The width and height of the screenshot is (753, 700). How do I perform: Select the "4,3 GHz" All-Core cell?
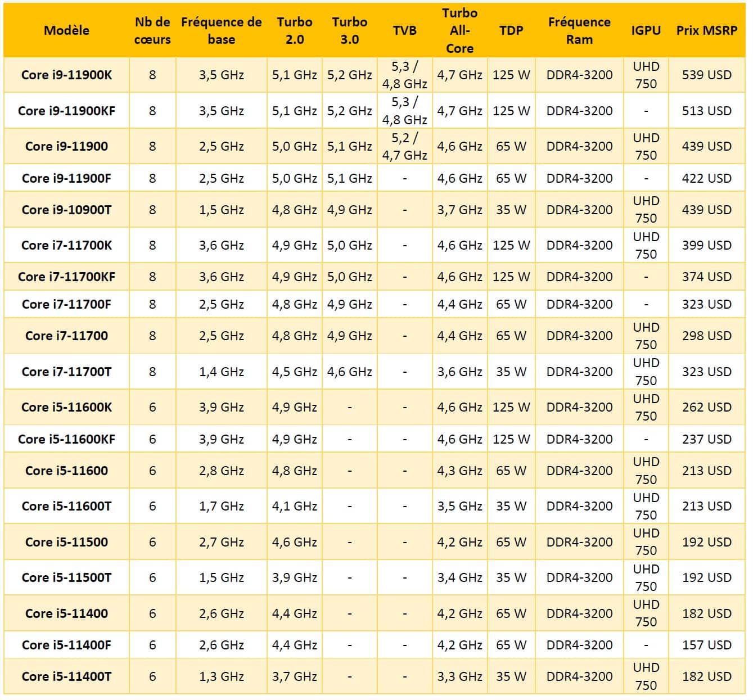click(x=460, y=471)
